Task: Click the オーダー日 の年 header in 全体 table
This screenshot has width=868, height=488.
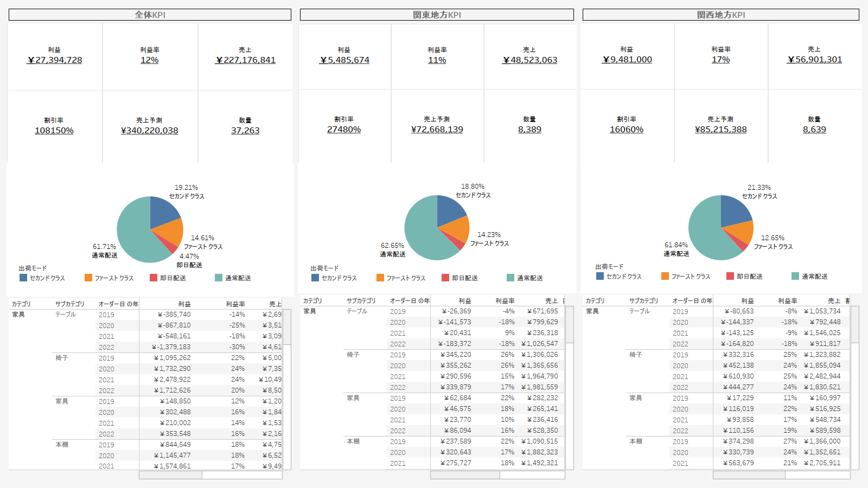Action: click(118, 304)
